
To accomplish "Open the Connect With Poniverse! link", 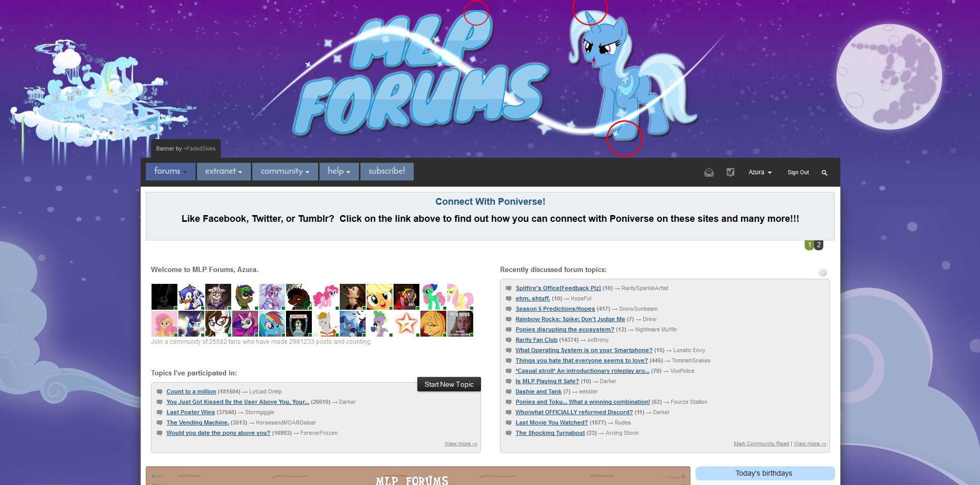I will click(x=490, y=202).
